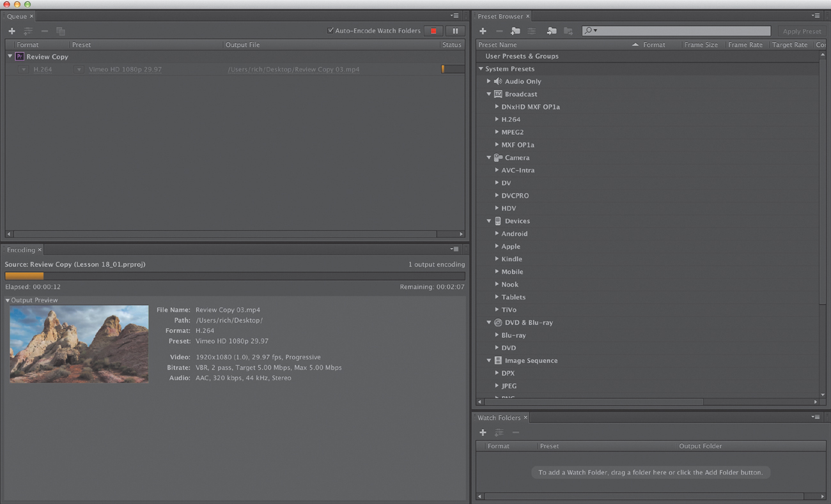The height and width of the screenshot is (504, 831).
Task: Open the Preset Browser panel flyout menu
Action: tap(816, 16)
